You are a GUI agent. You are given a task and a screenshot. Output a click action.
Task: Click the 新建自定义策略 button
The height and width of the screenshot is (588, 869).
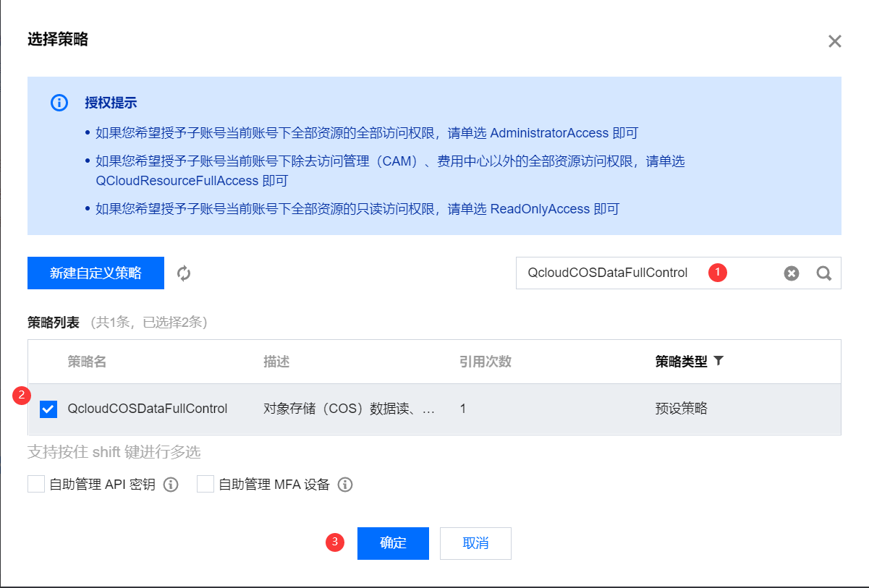point(96,273)
